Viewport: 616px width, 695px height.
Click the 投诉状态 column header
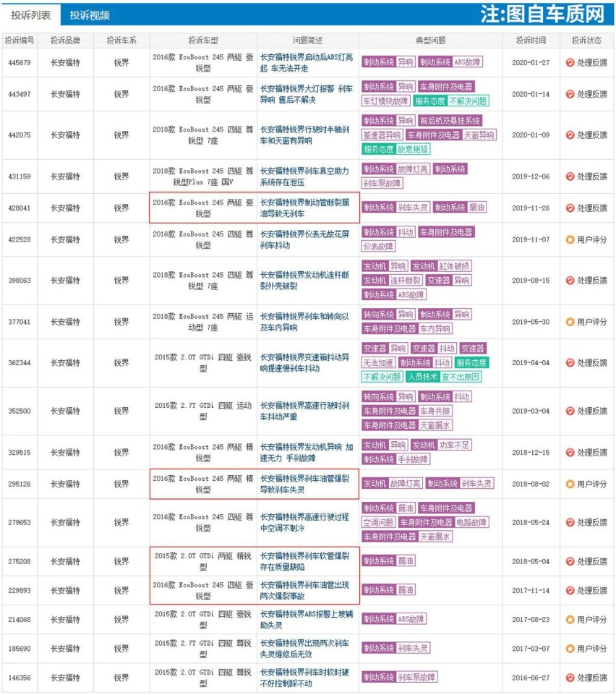pos(586,40)
